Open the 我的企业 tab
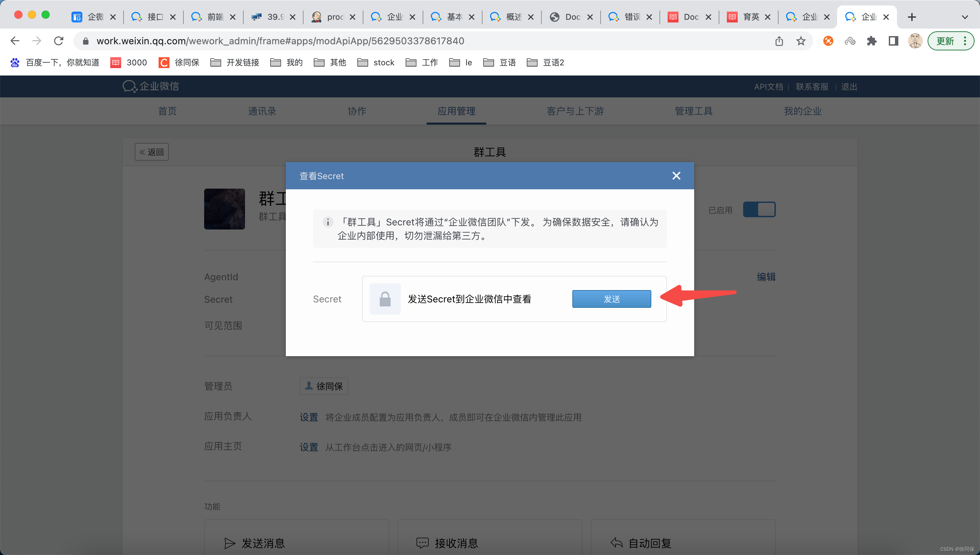 point(802,111)
